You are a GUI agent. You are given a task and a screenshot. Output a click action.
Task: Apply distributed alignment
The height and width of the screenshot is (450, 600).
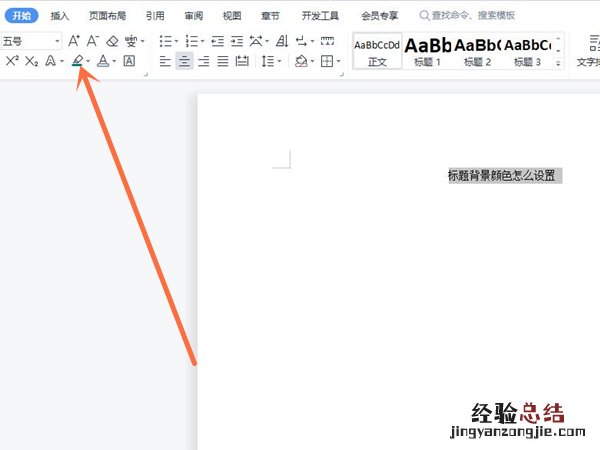(x=242, y=61)
